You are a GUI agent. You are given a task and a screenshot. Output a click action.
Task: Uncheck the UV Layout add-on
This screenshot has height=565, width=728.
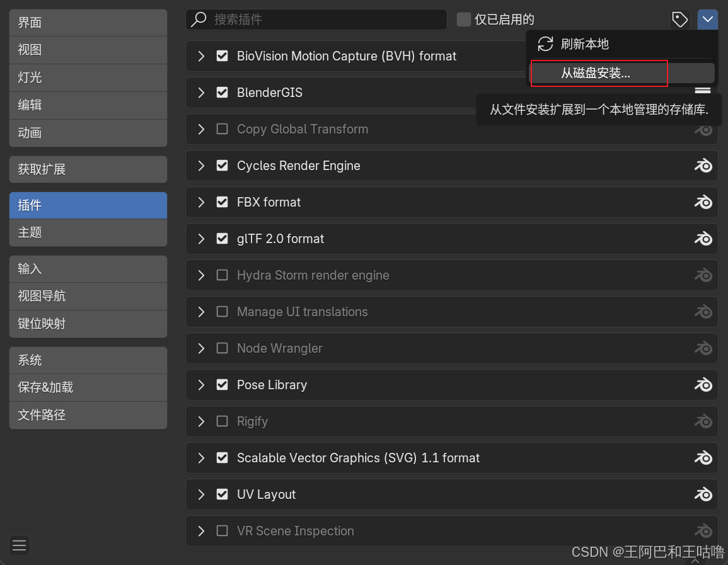[222, 494]
